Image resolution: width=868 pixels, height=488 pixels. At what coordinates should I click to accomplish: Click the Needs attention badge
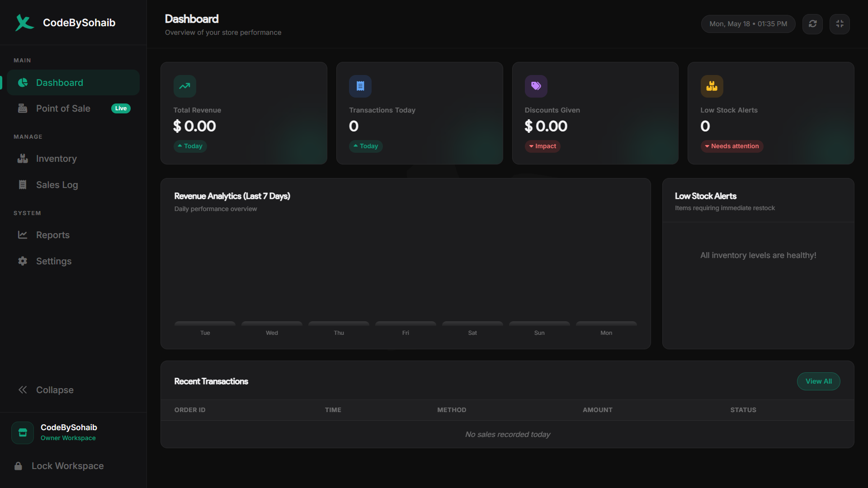click(732, 146)
